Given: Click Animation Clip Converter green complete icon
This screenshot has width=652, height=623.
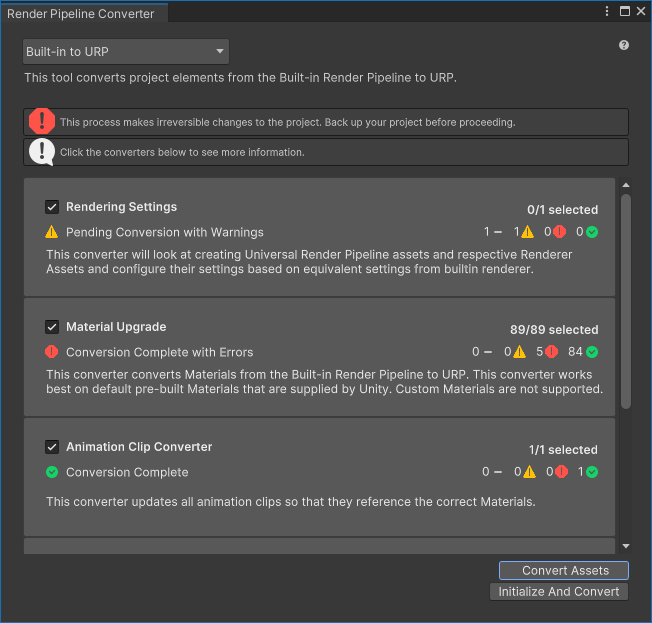Looking at the screenshot, I should pyautogui.click(x=52, y=472).
